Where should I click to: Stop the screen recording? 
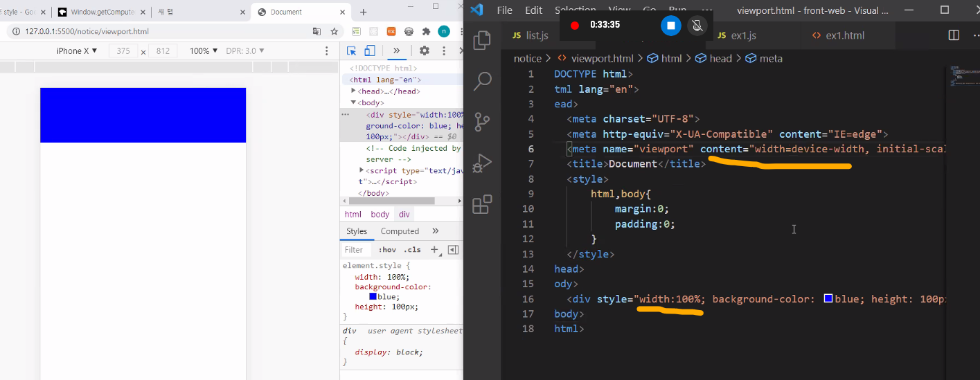pos(670,26)
